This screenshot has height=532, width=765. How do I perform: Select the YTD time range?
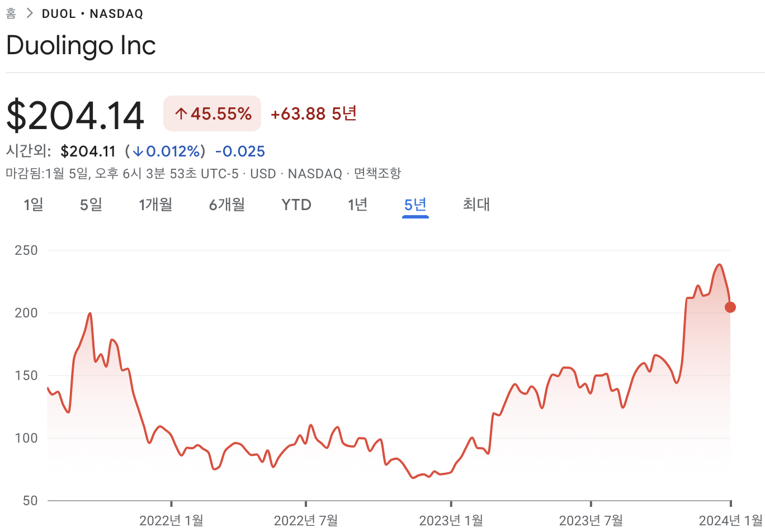click(296, 205)
